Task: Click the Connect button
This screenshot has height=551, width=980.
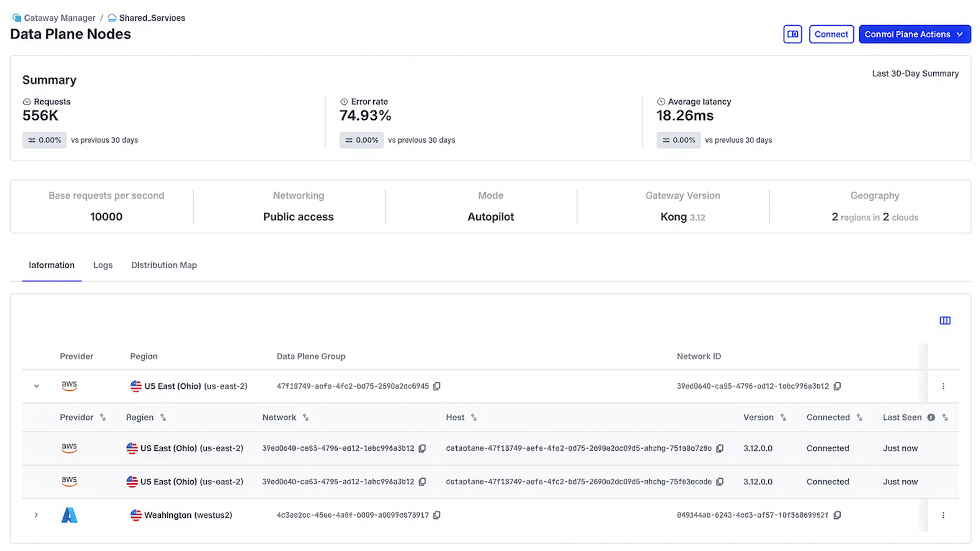Action: 831,34
